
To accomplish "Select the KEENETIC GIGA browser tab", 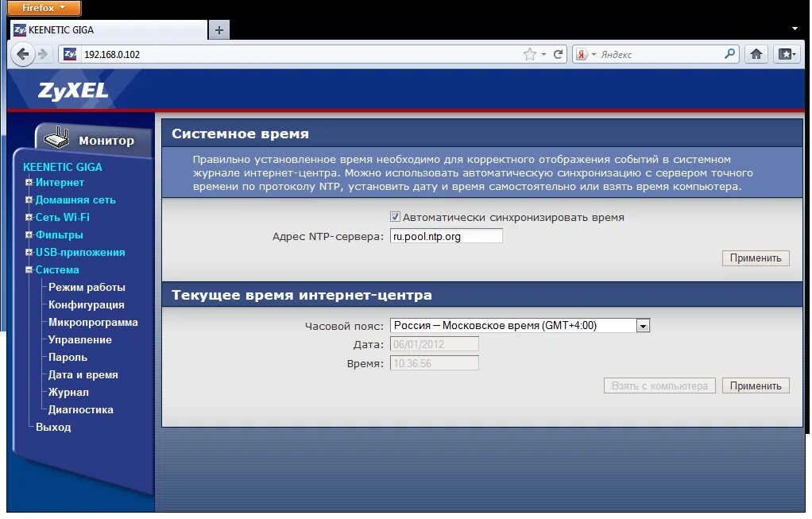I will tap(109, 30).
